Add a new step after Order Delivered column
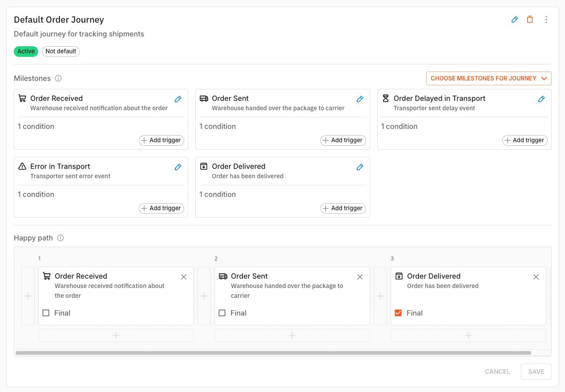The width and height of the screenshot is (565, 392). pos(468,336)
